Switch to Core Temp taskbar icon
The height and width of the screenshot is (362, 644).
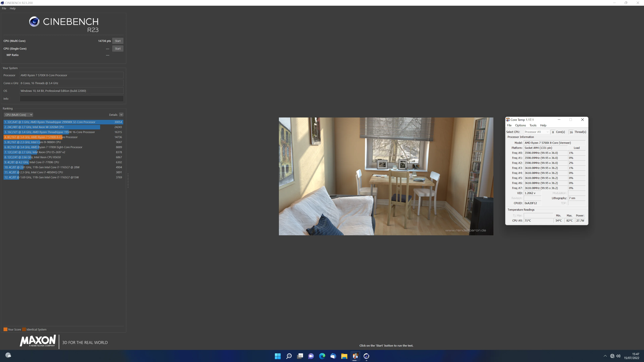click(x=355, y=356)
